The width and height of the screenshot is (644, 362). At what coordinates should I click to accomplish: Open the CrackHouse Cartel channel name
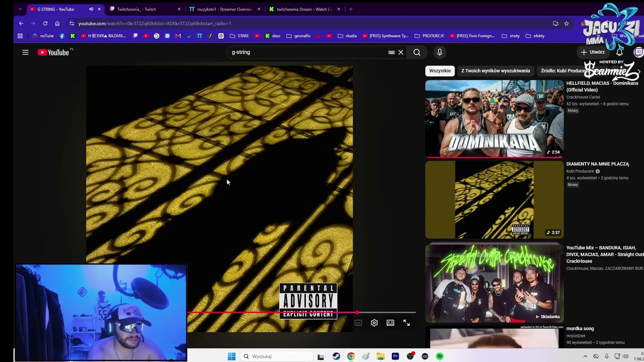click(x=583, y=97)
